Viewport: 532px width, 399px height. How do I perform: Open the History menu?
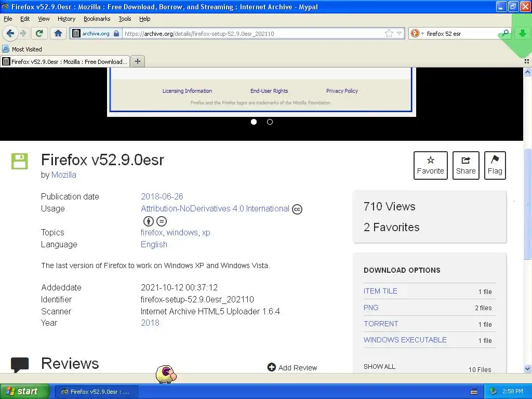(66, 19)
